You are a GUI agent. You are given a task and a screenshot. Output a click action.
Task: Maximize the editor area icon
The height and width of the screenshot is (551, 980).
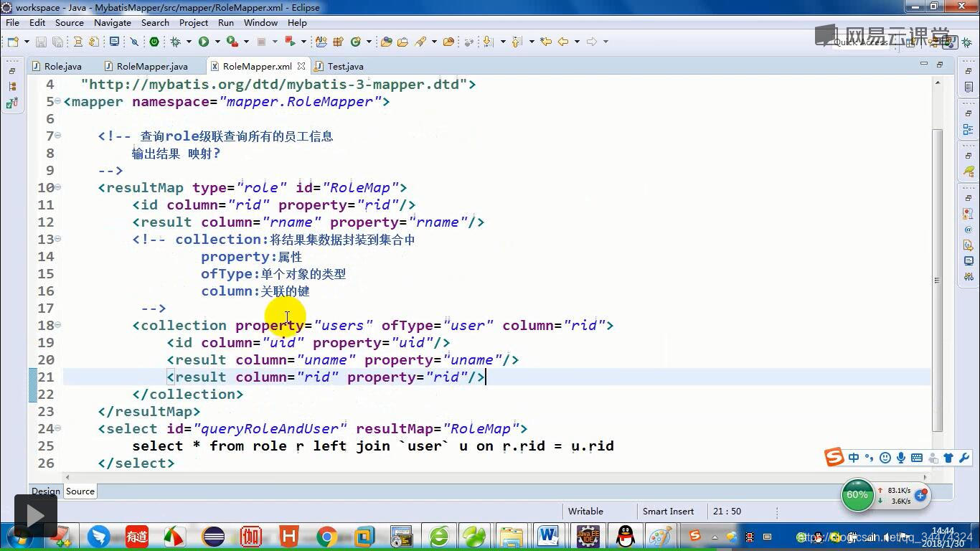point(940,65)
